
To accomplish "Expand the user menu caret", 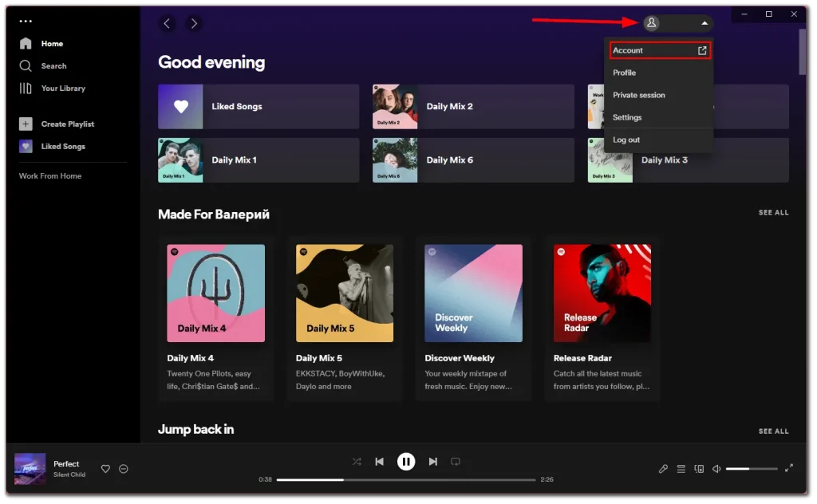I will [x=705, y=23].
